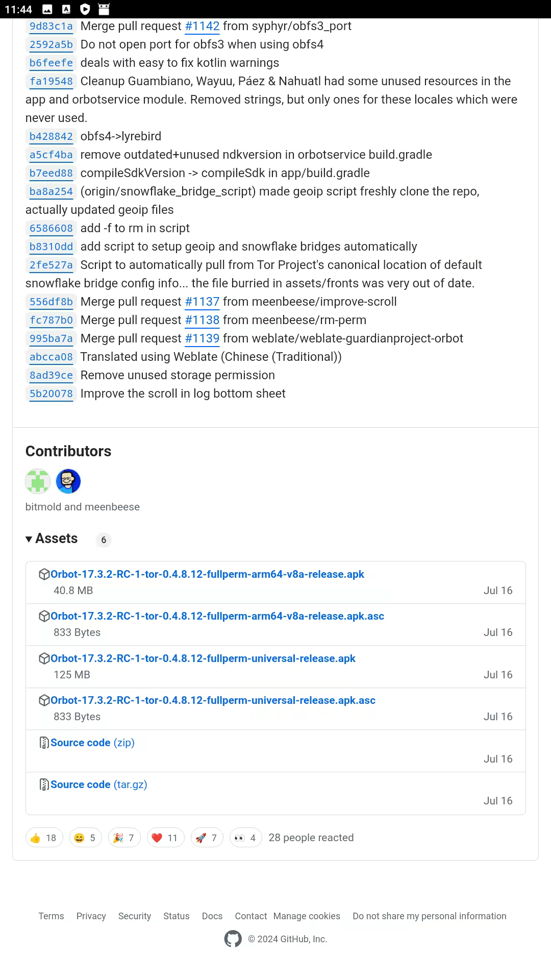Open commit 2592a5b
The width and height of the screenshot is (551, 980).
tap(51, 45)
